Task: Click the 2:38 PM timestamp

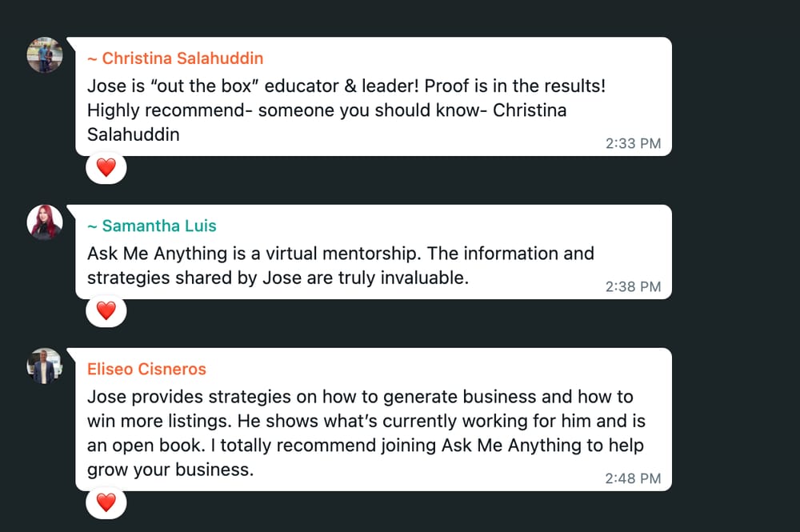Action: click(633, 286)
